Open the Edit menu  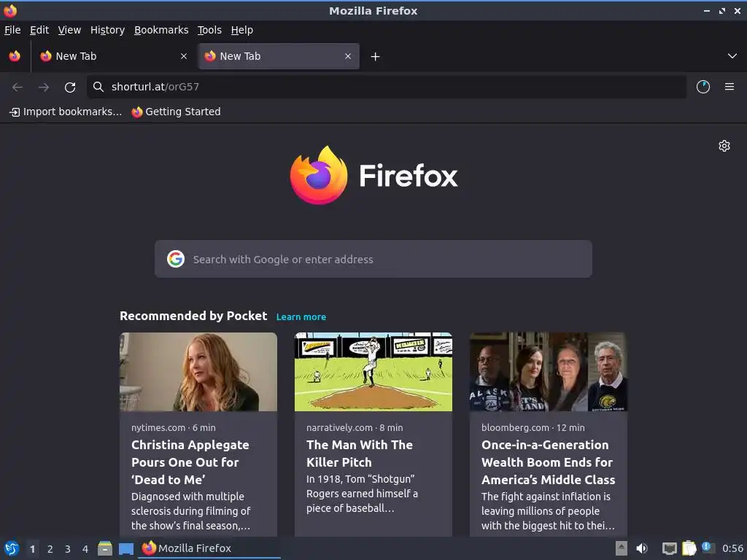(x=39, y=30)
